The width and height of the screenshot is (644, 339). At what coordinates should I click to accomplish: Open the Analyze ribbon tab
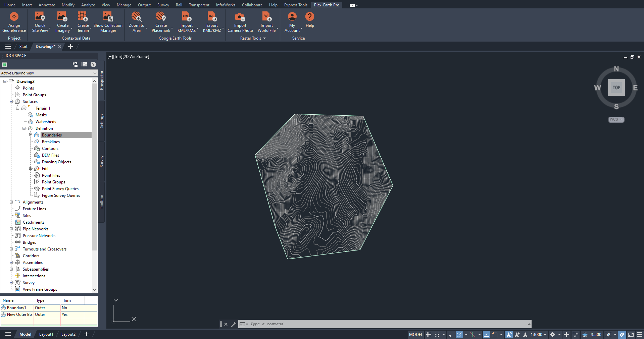tap(88, 5)
